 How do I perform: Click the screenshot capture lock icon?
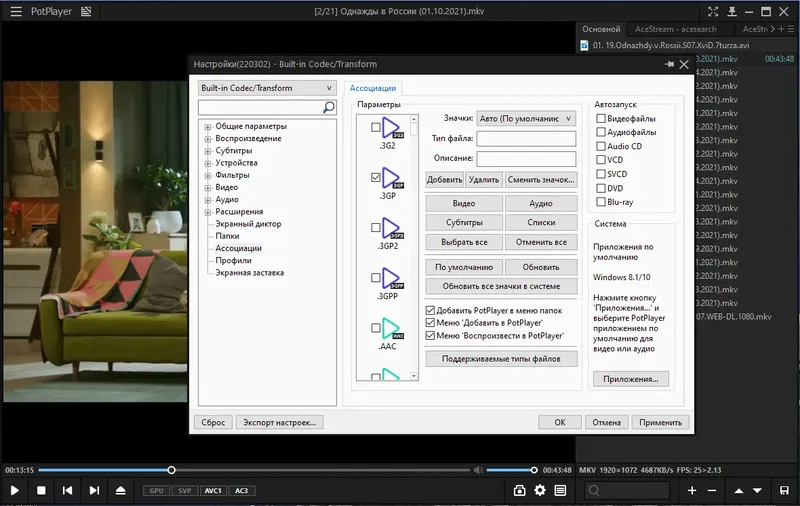[x=519, y=490]
